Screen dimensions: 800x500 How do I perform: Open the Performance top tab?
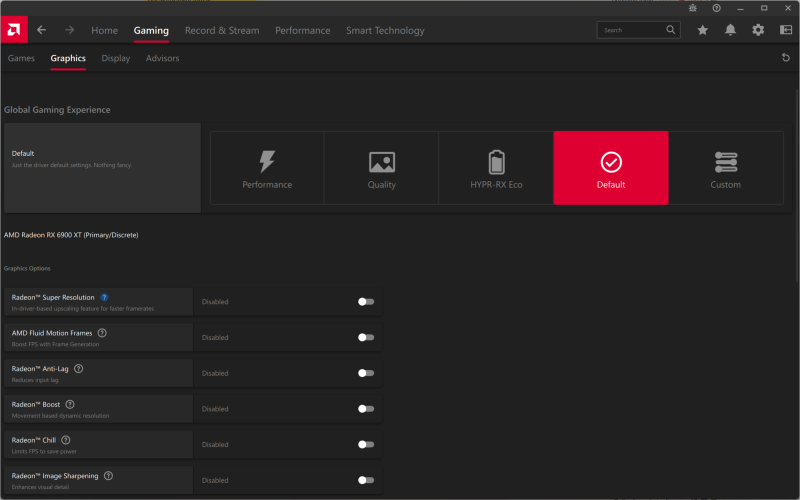click(303, 31)
